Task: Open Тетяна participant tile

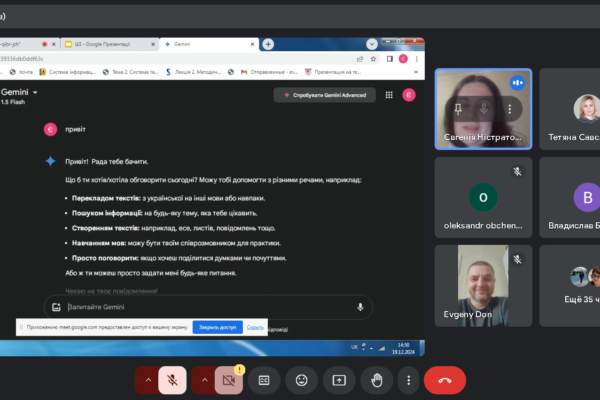Action: tap(570, 109)
